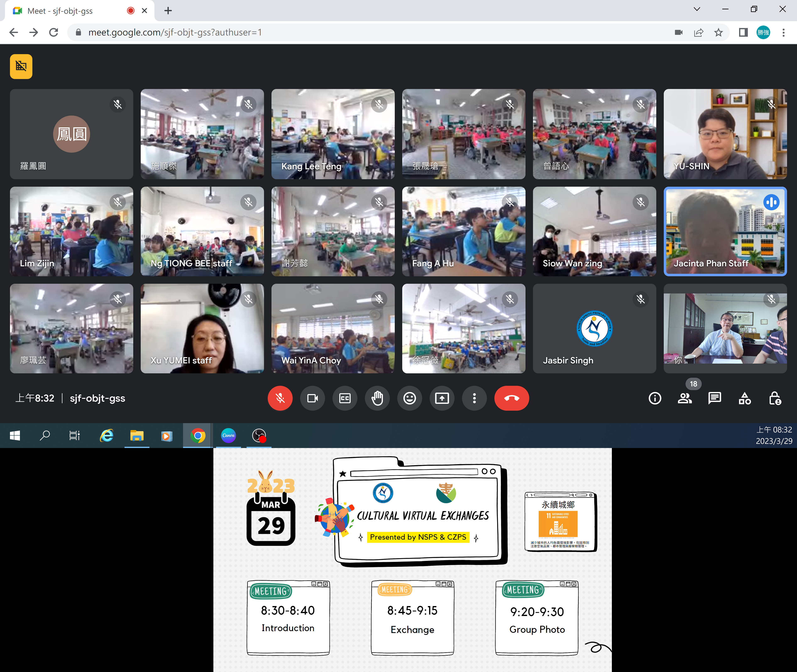This screenshot has width=797, height=672.
Task: Click the Present now screen share icon
Action: click(x=442, y=398)
